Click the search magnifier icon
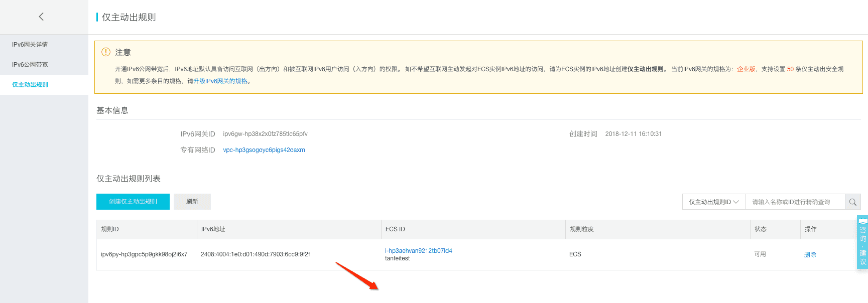 click(x=852, y=202)
